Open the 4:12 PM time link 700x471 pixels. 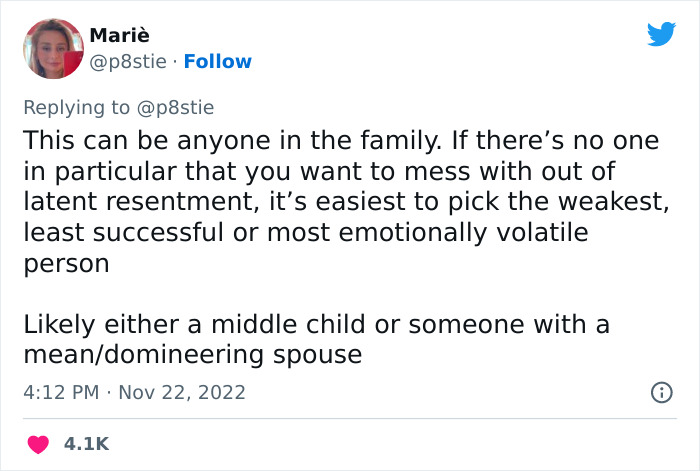61,392
